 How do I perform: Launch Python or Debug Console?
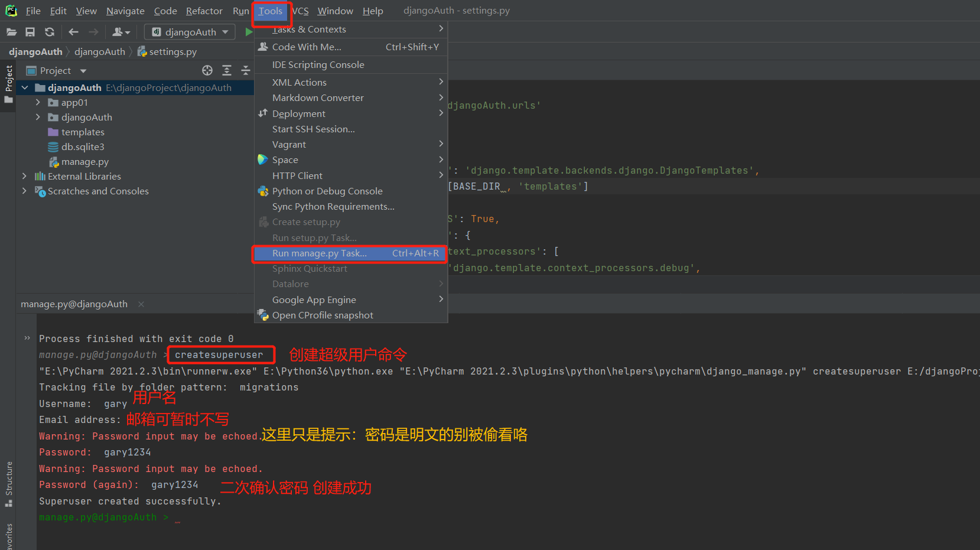351,191
